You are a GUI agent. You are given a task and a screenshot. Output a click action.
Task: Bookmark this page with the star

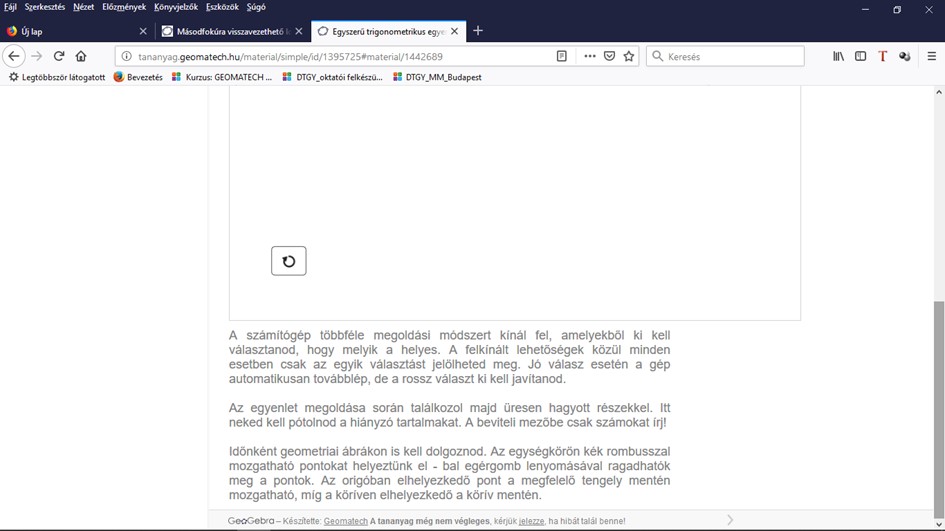point(629,56)
